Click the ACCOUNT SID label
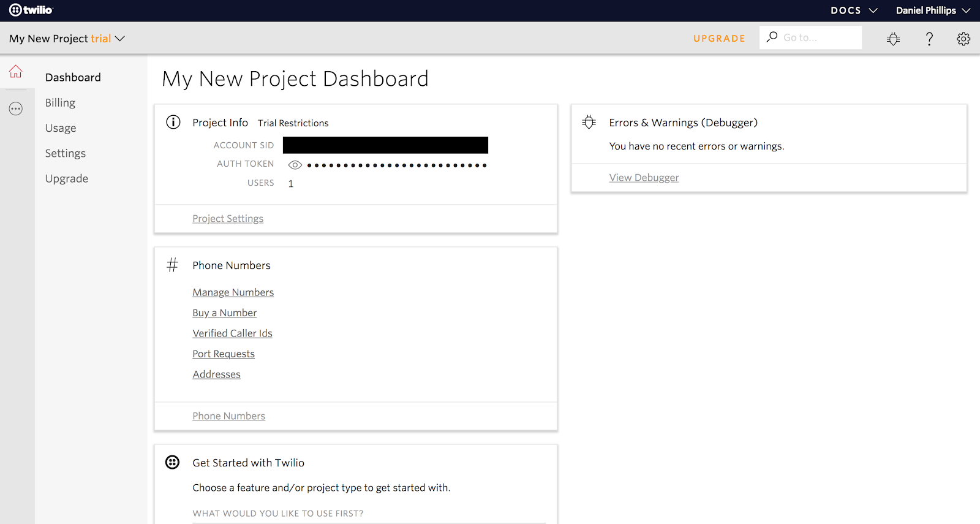The image size is (980, 524). [x=244, y=145]
